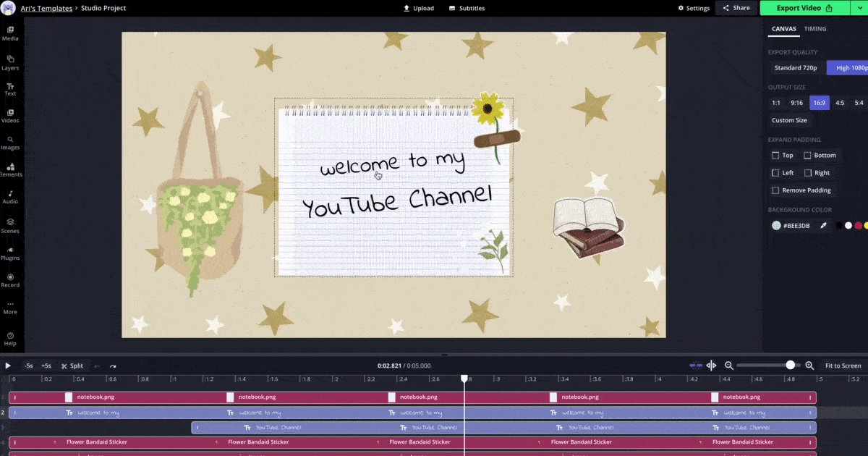Screen dimensions: 868x456
Task: Click the redo arrow in the timeline toolbar
Action: tap(113, 366)
